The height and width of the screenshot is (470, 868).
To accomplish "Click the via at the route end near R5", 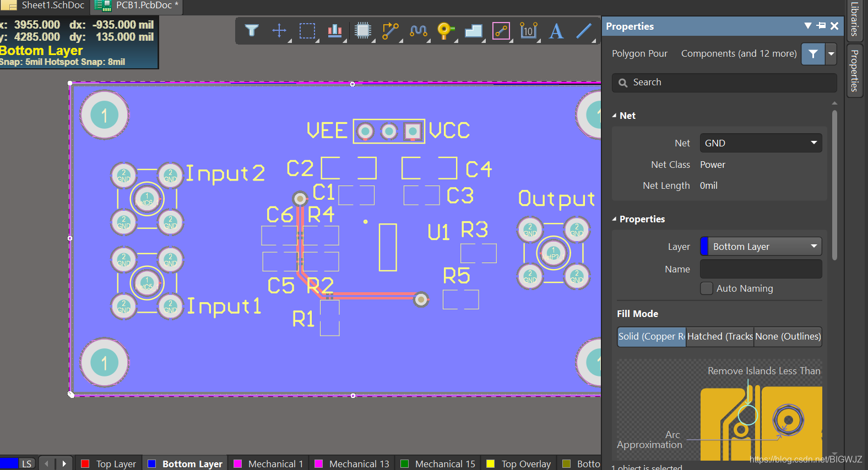I will [x=421, y=299].
